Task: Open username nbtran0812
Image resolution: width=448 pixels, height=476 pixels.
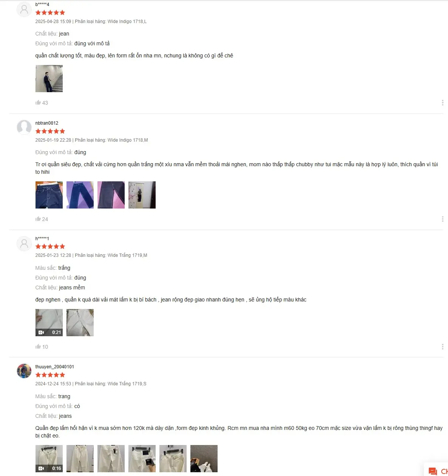Action: [x=47, y=123]
